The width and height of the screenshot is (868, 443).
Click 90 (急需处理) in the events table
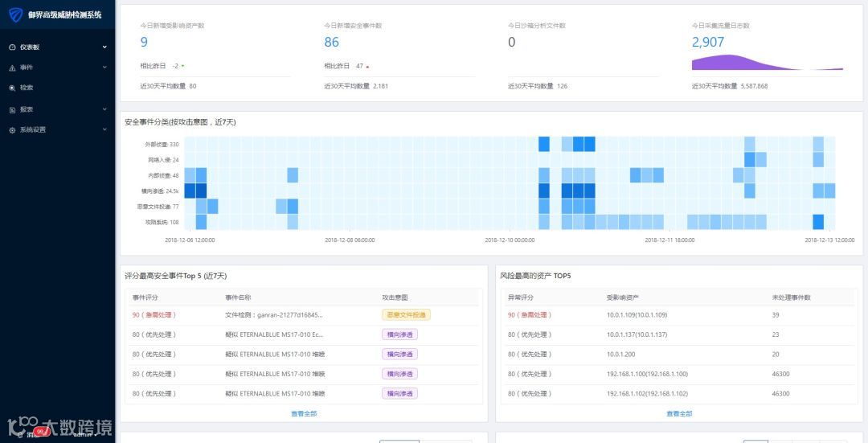(154, 315)
